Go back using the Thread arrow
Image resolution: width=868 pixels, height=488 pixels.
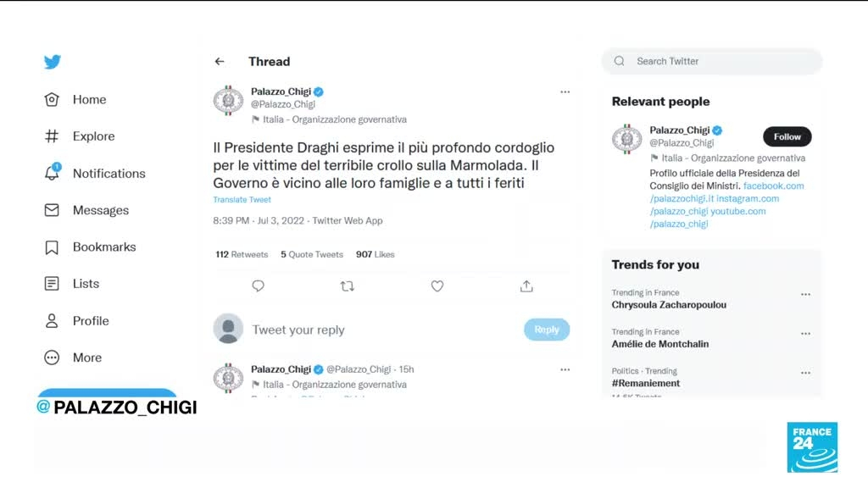[220, 62]
